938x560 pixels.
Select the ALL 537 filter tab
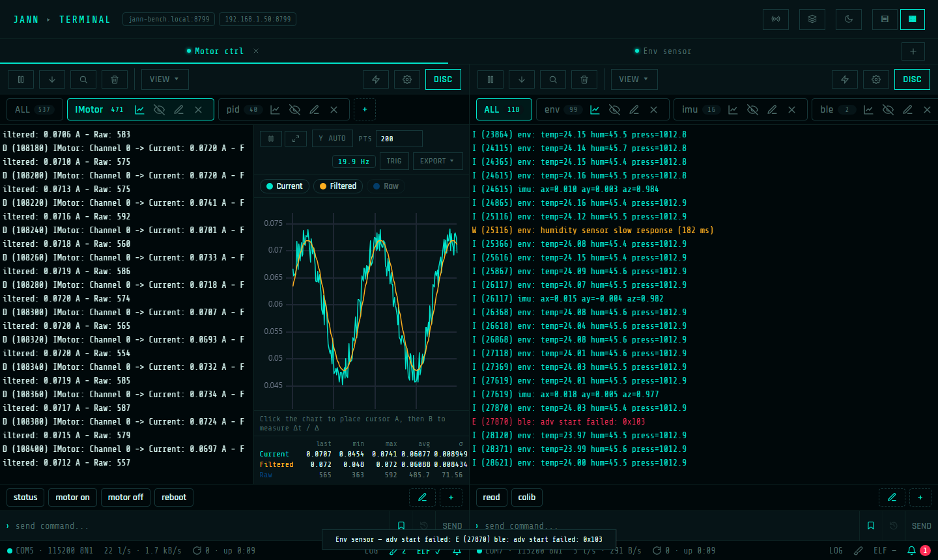pyautogui.click(x=35, y=109)
